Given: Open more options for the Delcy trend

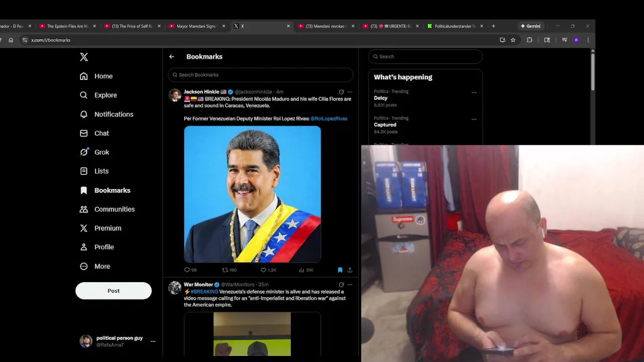Looking at the screenshot, I should 473,93.
